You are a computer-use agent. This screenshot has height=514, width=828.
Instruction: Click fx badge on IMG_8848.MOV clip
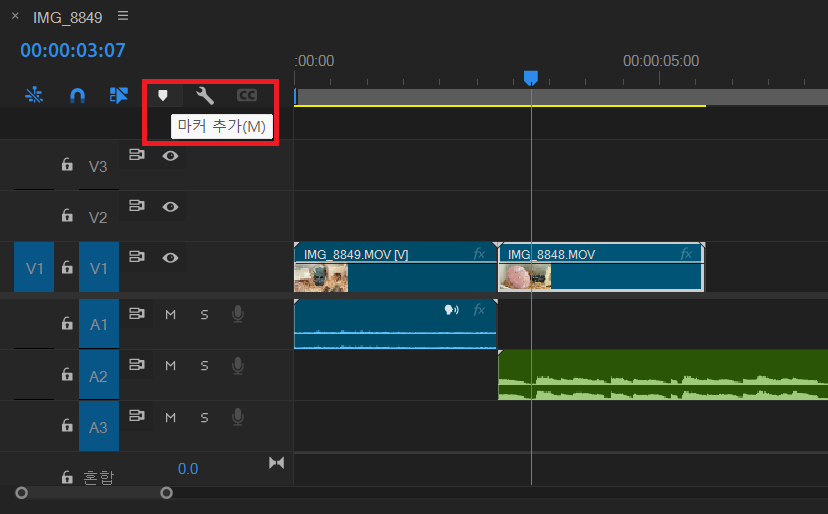coord(686,254)
